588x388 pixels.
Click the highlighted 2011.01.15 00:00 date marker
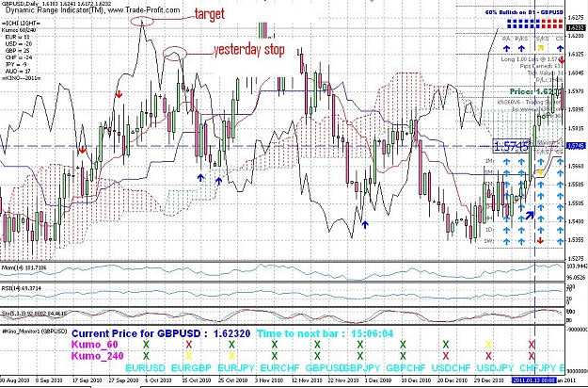pyautogui.click(x=535, y=380)
